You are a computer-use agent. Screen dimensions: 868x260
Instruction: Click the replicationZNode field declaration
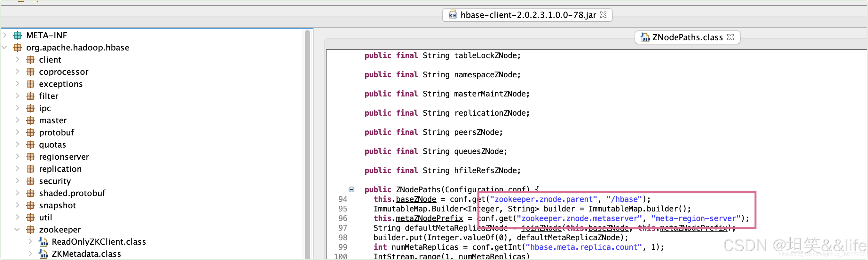[x=447, y=113]
